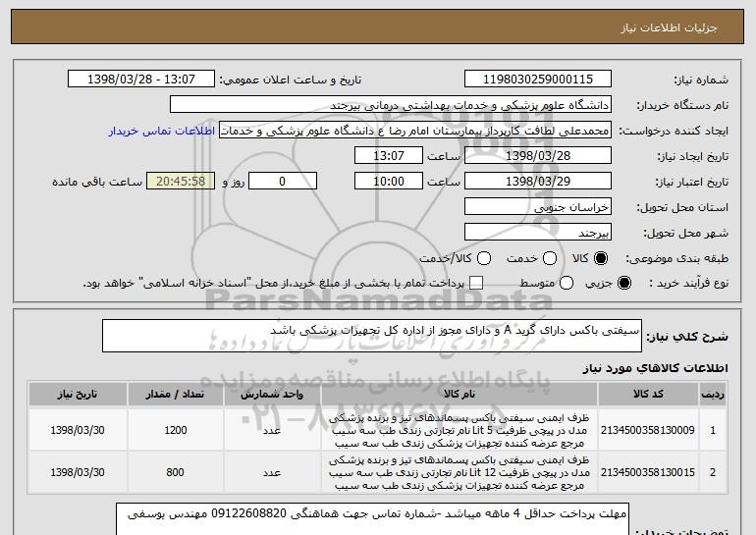Click the اطلاعات کالاهای مورد نیاز heading

(x=655, y=368)
